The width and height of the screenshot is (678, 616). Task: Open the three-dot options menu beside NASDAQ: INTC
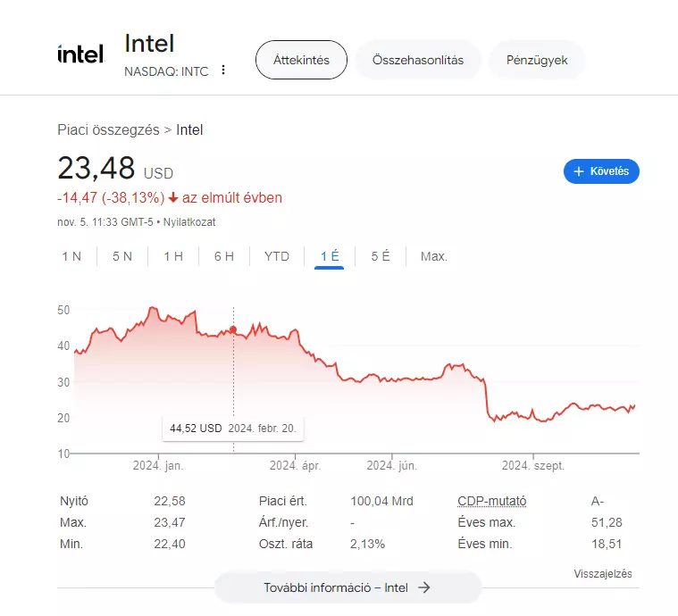(x=223, y=70)
